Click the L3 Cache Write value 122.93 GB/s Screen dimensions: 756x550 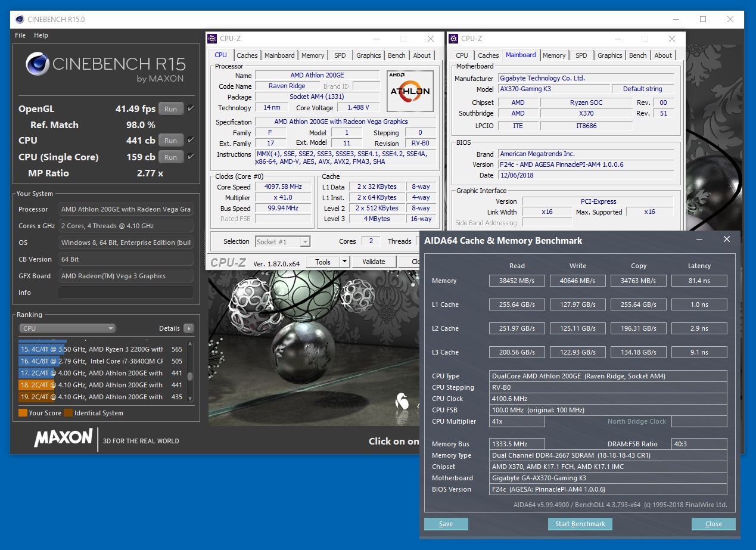pyautogui.click(x=578, y=352)
